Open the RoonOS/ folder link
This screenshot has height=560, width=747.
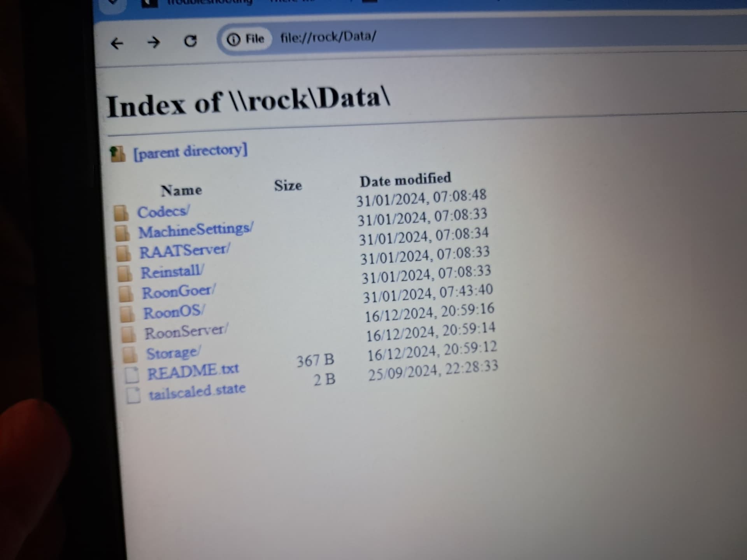[174, 312]
